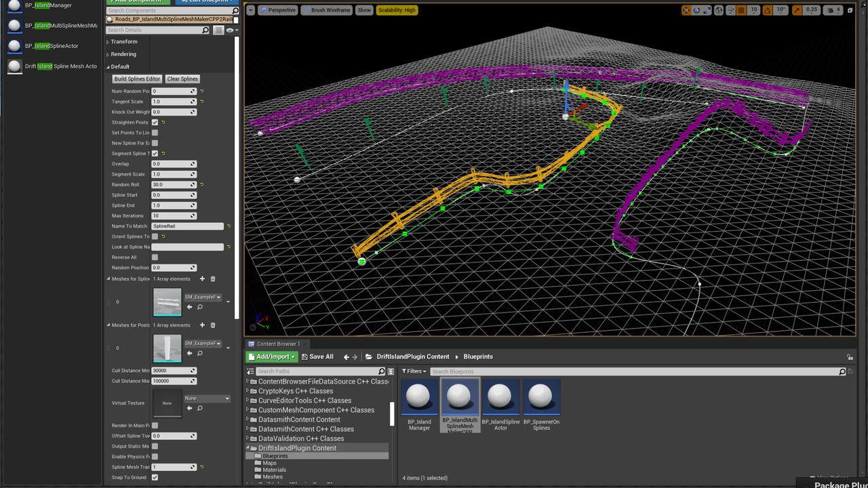Empty the Meshes for Posts array
The height and width of the screenshot is (488, 868).
[212, 325]
